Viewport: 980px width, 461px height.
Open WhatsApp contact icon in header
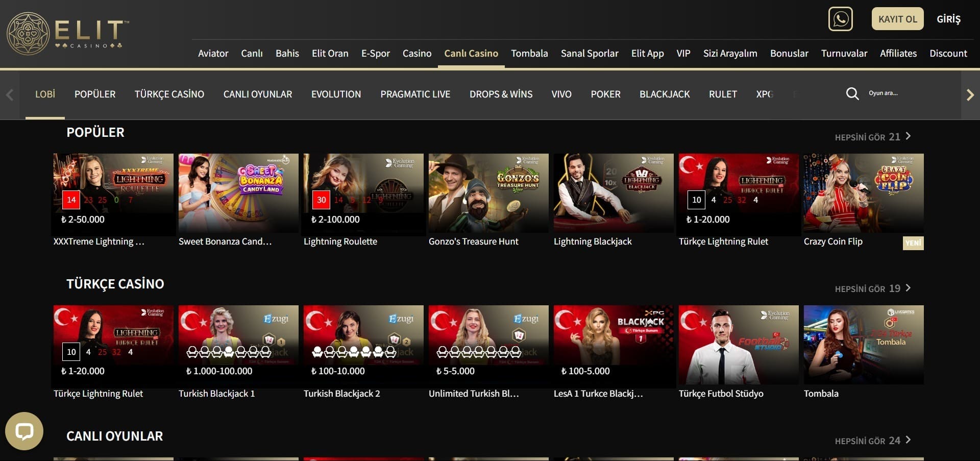click(x=840, y=19)
